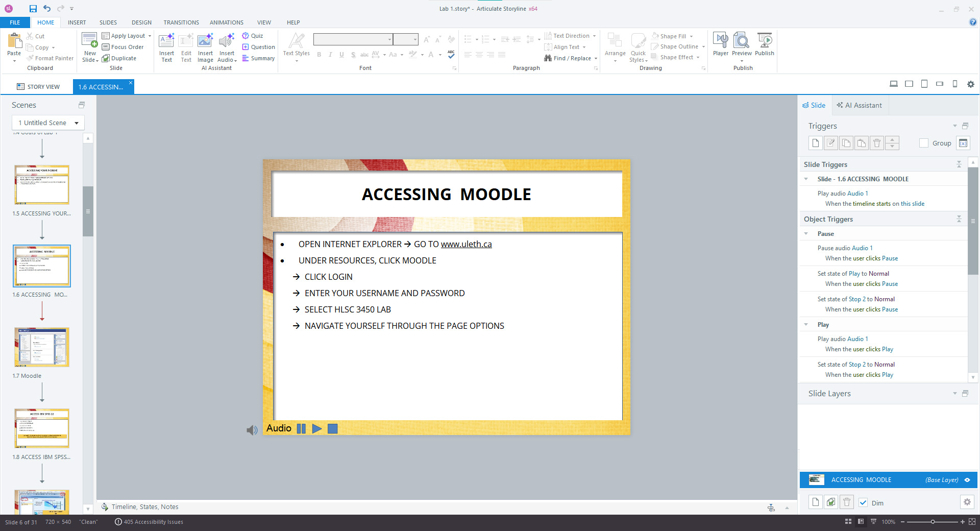Toggle the Dim checkbox for the base layer
Screen dimensions: 980x531
(x=863, y=502)
